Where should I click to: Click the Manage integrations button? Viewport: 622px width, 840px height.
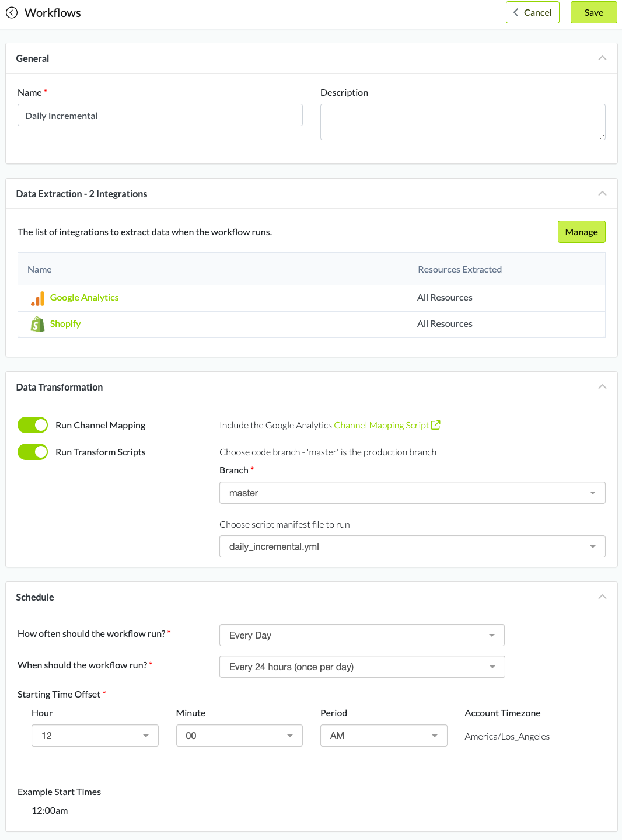coord(581,232)
